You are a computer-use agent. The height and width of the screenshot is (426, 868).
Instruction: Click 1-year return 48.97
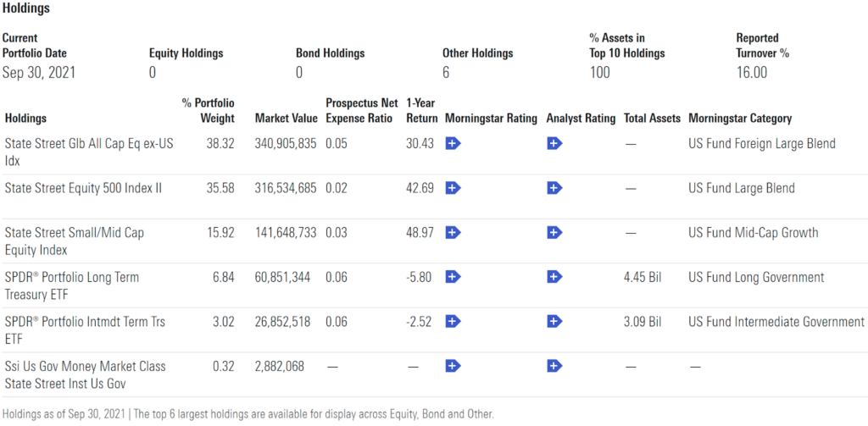[420, 232]
